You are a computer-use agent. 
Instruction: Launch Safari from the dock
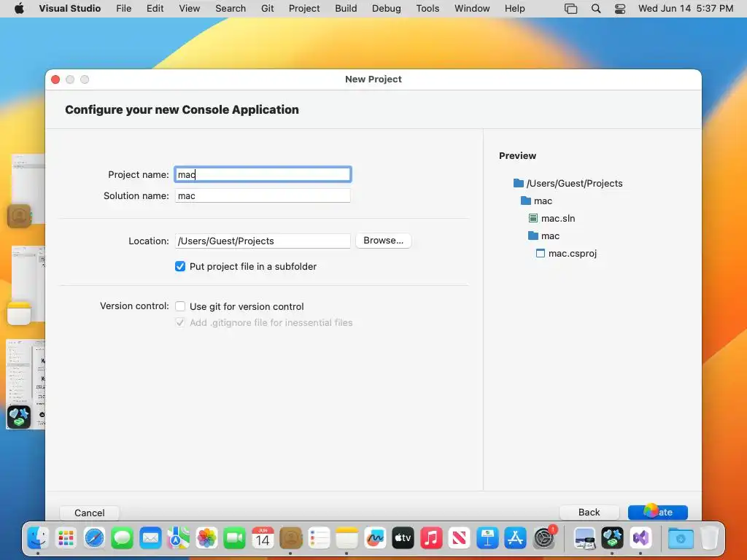point(94,539)
